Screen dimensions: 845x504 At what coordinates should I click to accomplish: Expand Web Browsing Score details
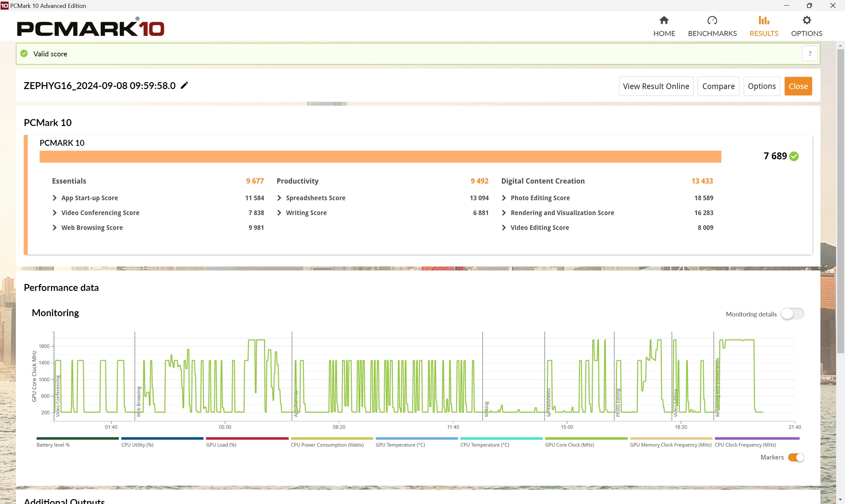54,228
